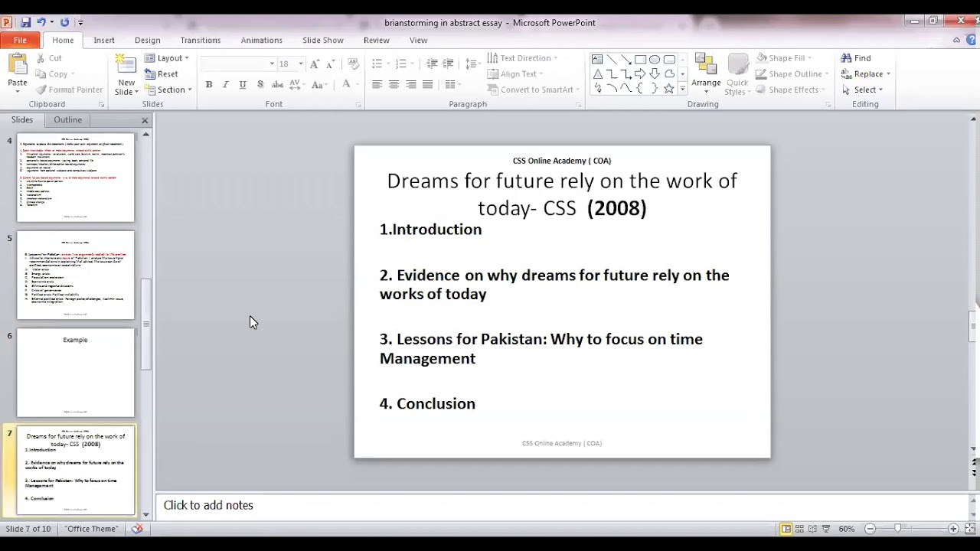This screenshot has height=551, width=980.
Task: Open the Section dropdown
Action: pos(168,90)
